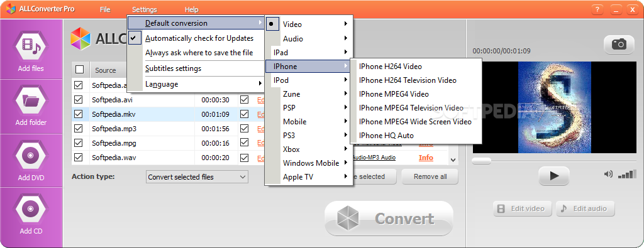
Task: Mute audio with the speaker icon
Action: (x=608, y=174)
